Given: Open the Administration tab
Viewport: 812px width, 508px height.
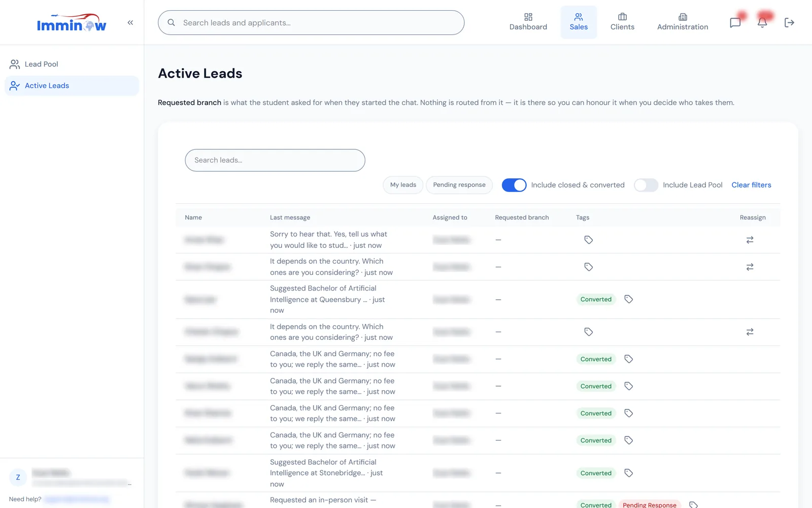Looking at the screenshot, I should [683, 22].
